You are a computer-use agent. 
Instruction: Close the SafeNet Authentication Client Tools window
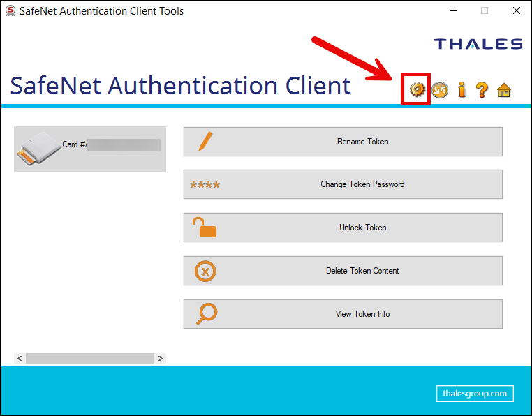(x=516, y=10)
